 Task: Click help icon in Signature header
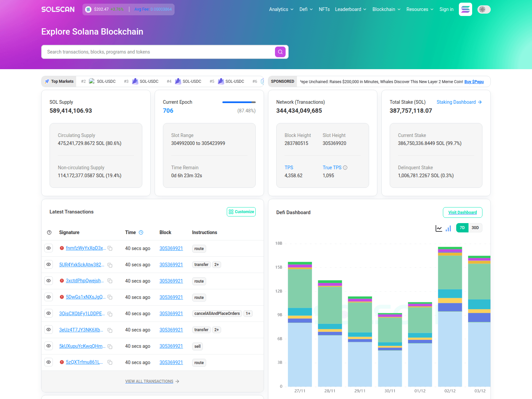49,232
